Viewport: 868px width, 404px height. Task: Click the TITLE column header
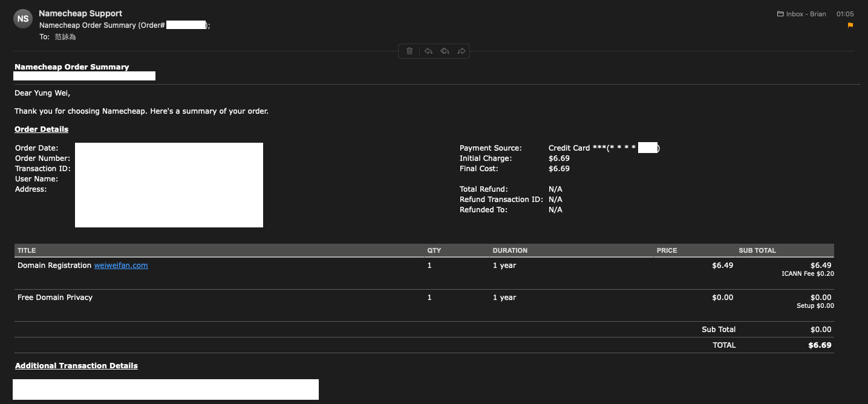[27, 250]
